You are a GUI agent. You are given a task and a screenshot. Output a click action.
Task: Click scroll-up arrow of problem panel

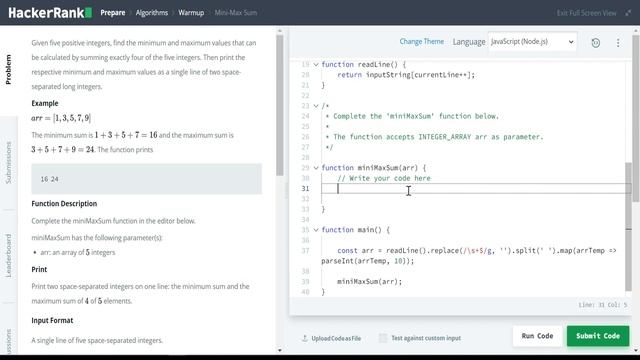[x=280, y=31]
